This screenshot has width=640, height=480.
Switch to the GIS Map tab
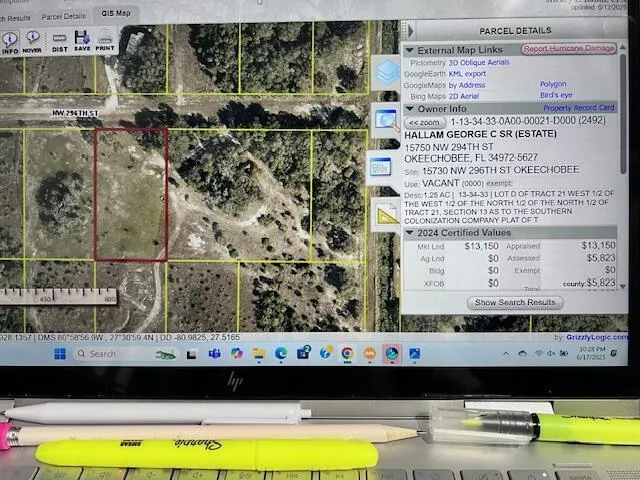[116, 13]
